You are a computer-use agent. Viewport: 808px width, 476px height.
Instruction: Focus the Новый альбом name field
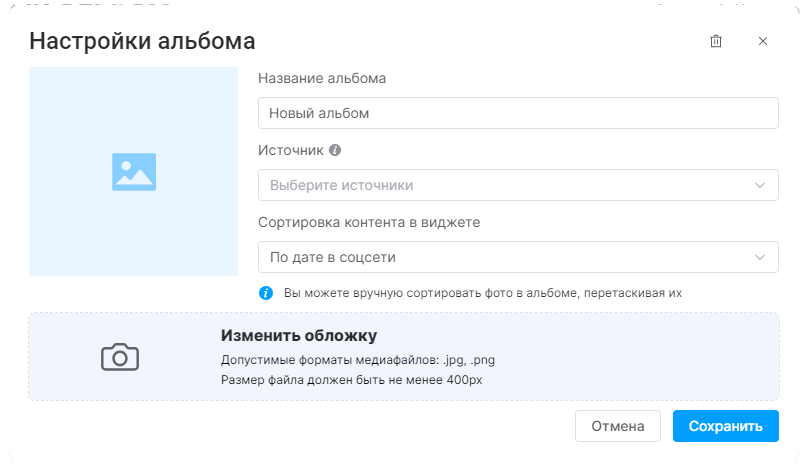[518, 113]
